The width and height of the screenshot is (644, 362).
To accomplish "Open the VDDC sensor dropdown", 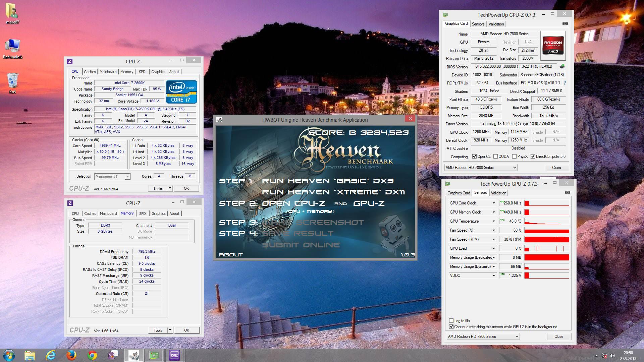I will (494, 276).
